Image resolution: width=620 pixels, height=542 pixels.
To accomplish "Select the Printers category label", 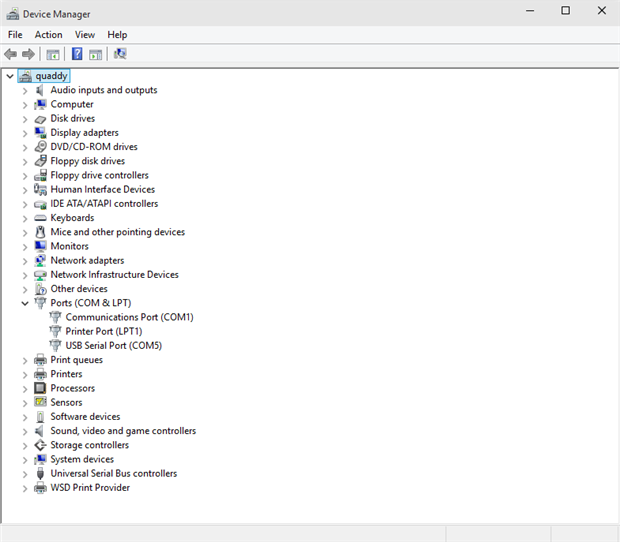I will 66,374.
